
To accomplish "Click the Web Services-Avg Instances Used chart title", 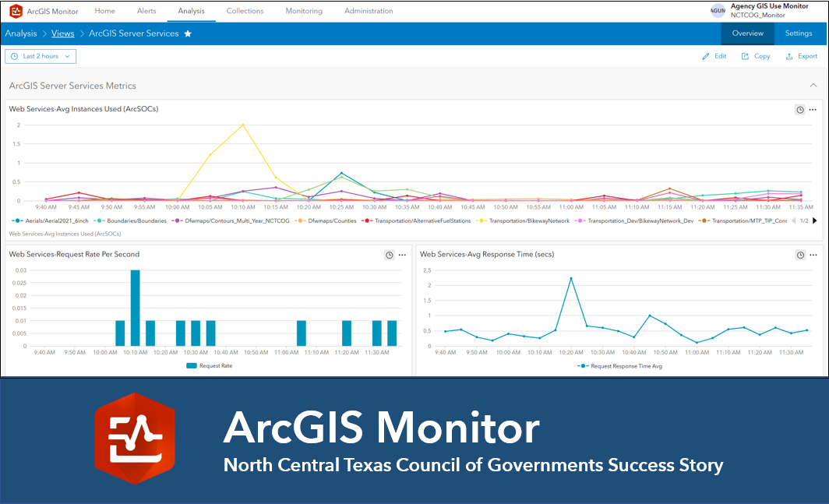I will 83,109.
